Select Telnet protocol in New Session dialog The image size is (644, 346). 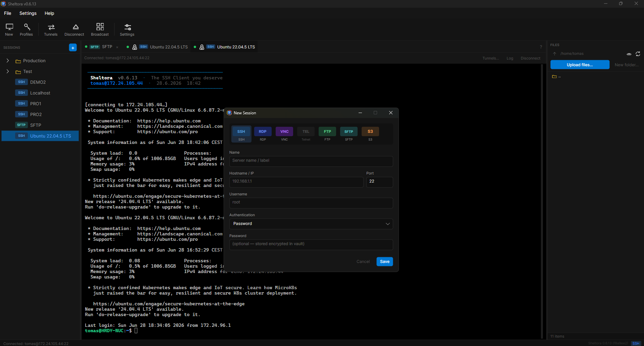point(306,134)
